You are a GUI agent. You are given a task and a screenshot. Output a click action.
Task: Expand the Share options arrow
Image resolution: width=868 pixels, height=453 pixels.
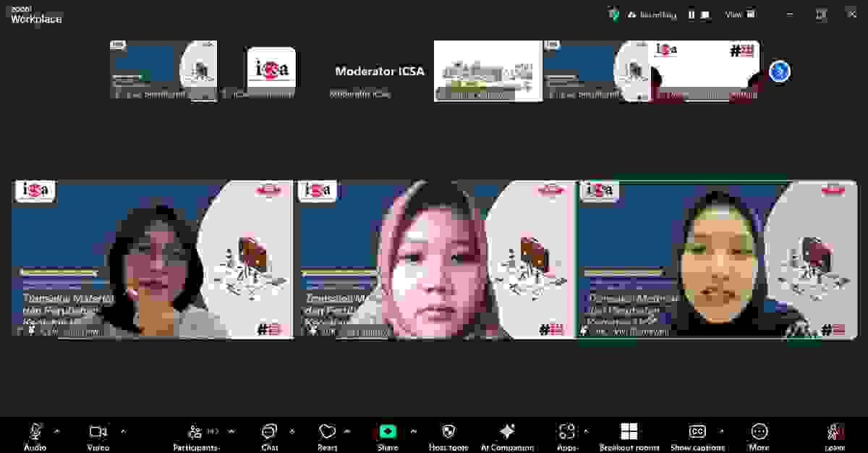click(411, 431)
